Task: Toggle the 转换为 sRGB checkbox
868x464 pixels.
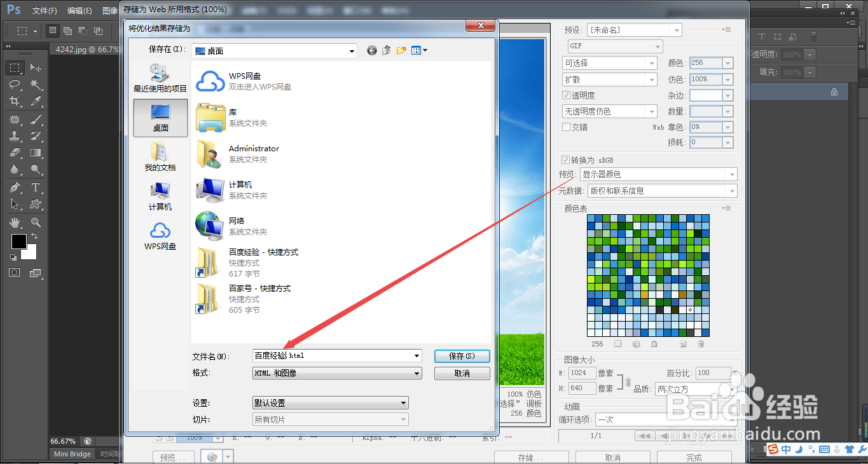Action: click(565, 160)
